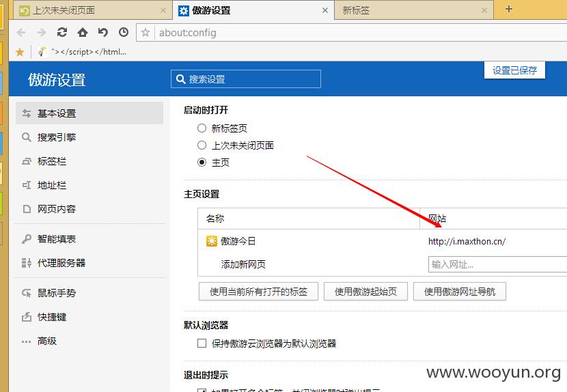Go back using the back arrow
The image size is (567, 392).
point(21,33)
